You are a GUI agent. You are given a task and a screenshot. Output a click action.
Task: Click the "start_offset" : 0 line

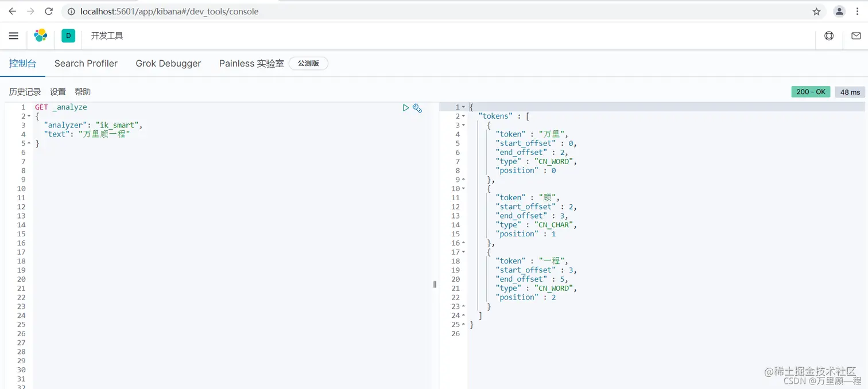(x=536, y=143)
